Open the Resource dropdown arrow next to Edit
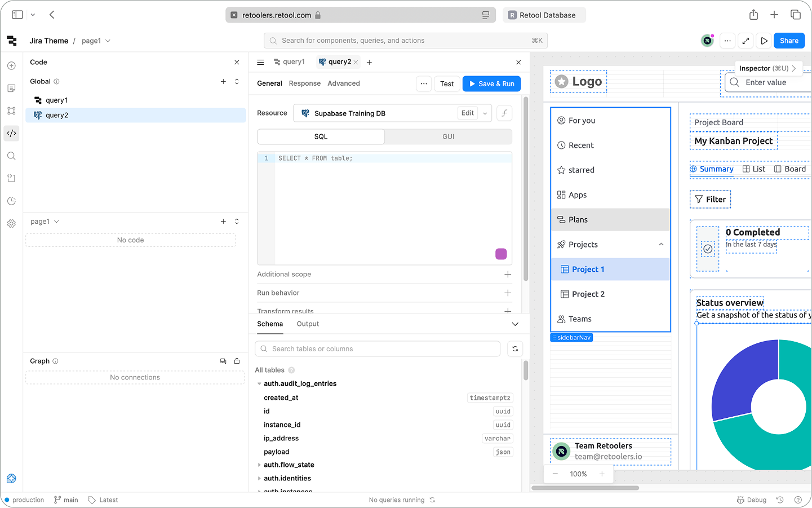Screen dimensions: 812x508 pos(485,113)
